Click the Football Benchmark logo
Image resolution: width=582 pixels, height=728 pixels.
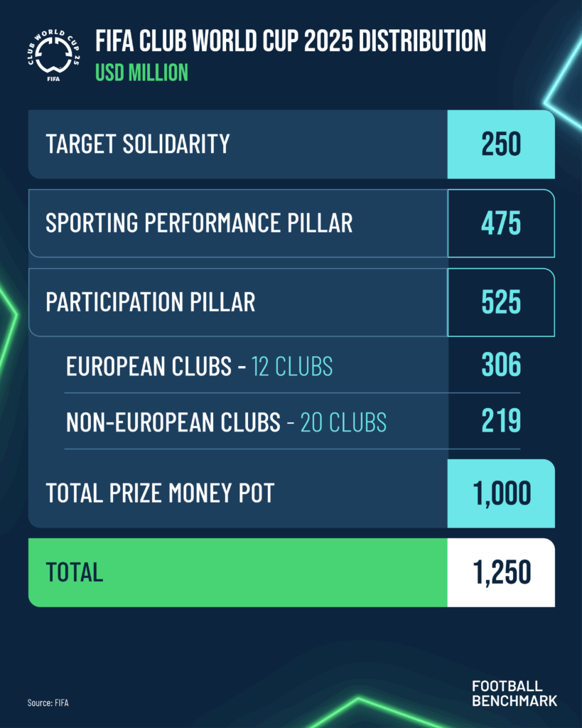click(x=514, y=694)
